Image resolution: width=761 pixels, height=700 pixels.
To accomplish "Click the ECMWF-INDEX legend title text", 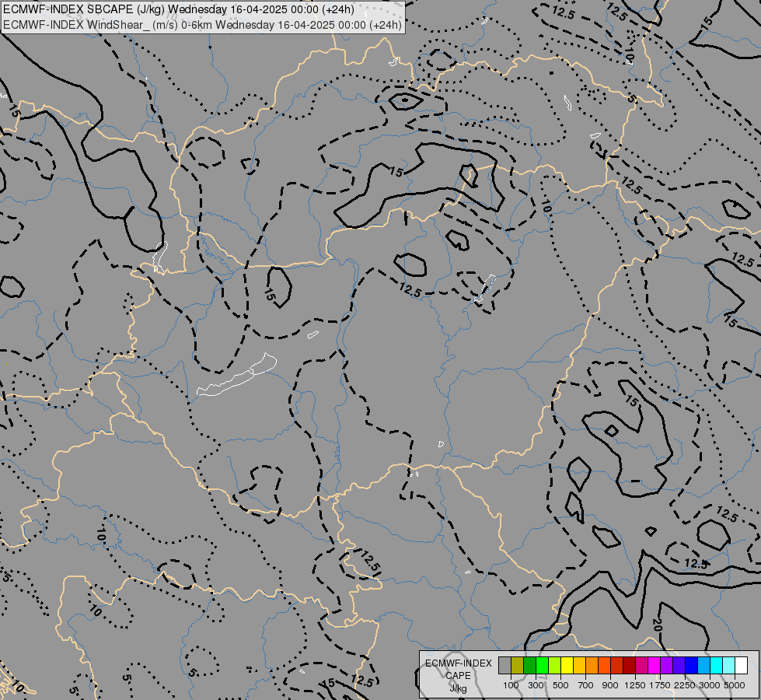I will (458, 663).
